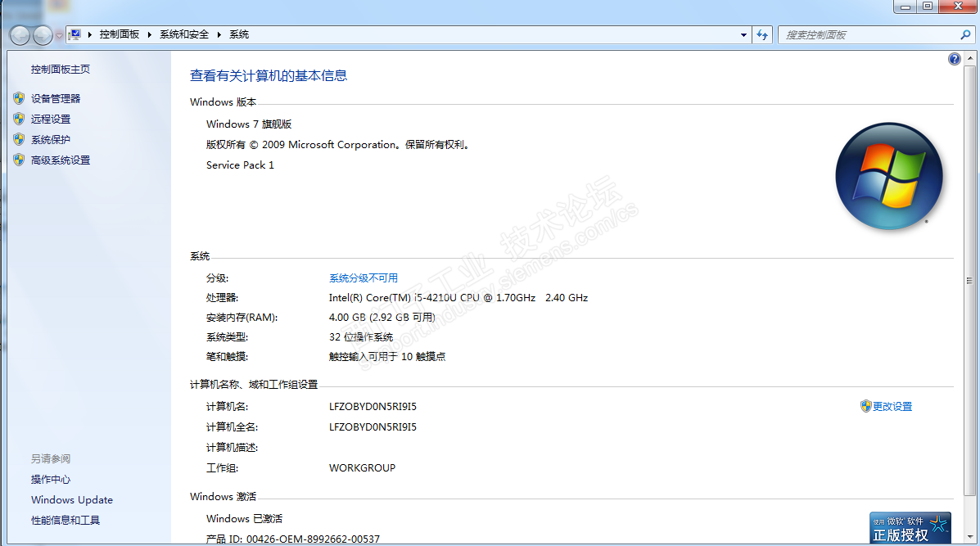Click the help question mark icon
The width and height of the screenshot is (980, 546).
954,59
